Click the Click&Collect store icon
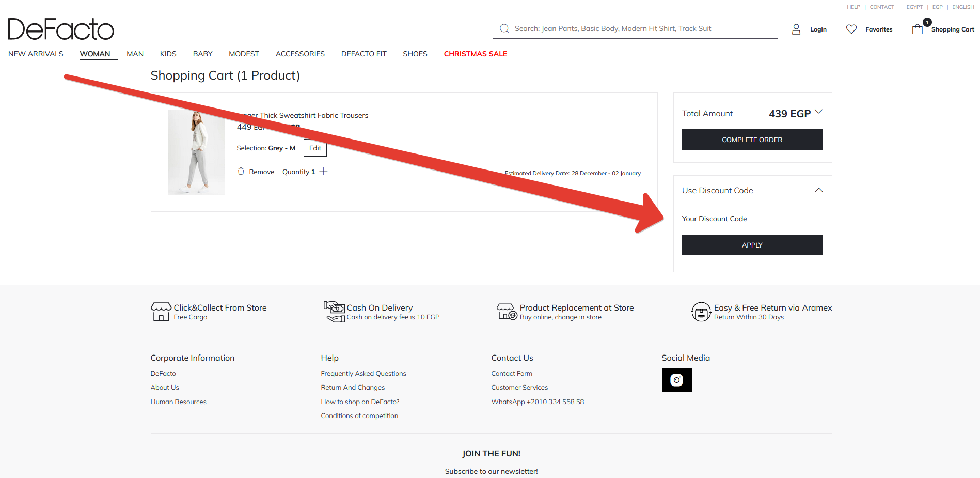Screen dimensions: 980x478 (161, 312)
